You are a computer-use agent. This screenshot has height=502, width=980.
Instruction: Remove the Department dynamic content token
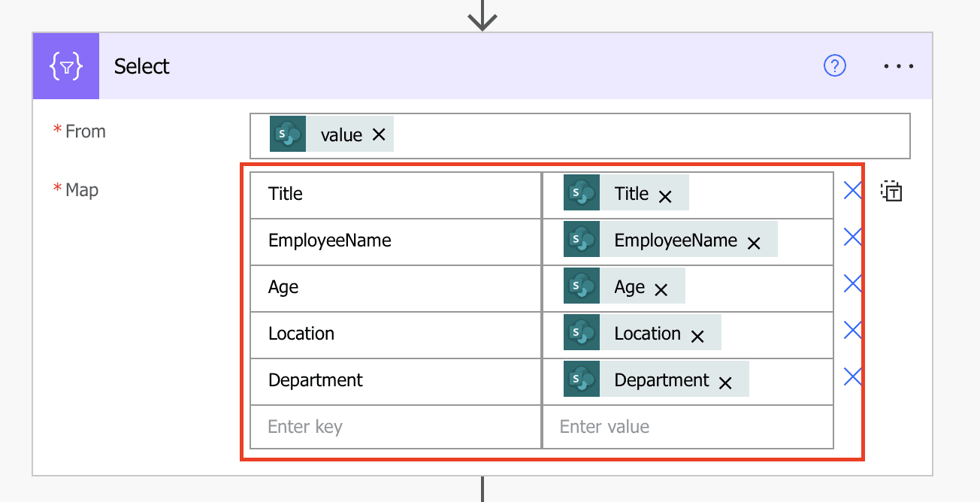point(725,383)
